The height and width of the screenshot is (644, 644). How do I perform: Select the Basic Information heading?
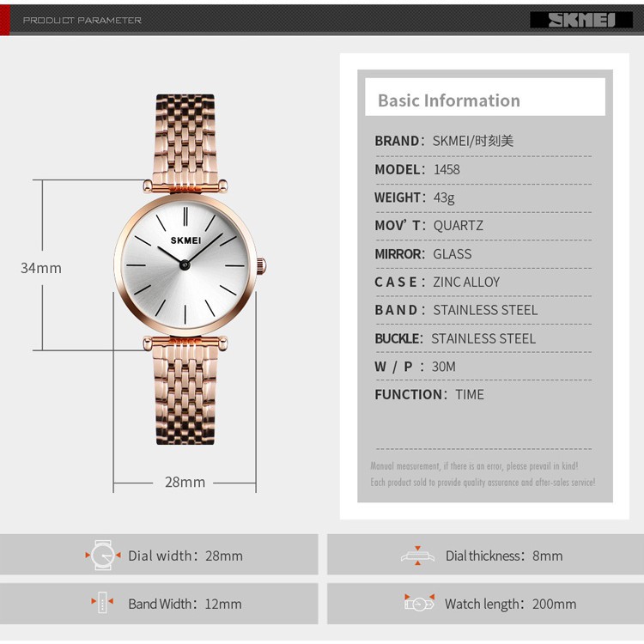click(449, 100)
